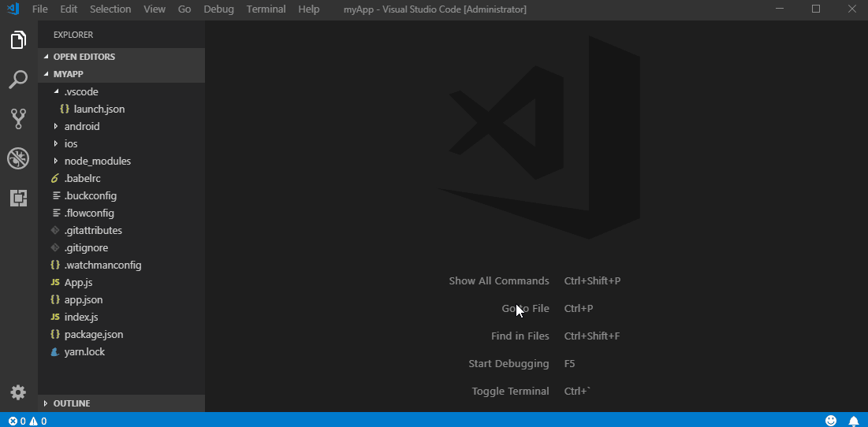Click the VS Code logo in title bar
The width and height of the screenshot is (868, 427).
click(x=13, y=9)
